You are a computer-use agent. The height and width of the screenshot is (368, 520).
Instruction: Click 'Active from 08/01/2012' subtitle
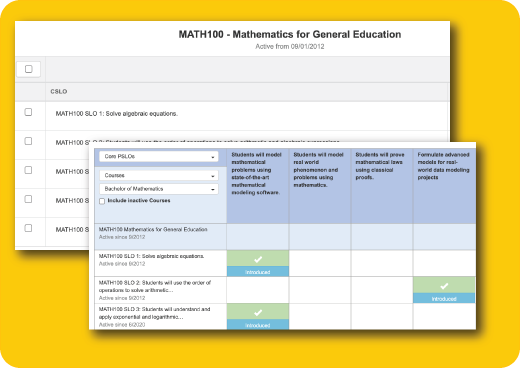pyautogui.click(x=290, y=46)
